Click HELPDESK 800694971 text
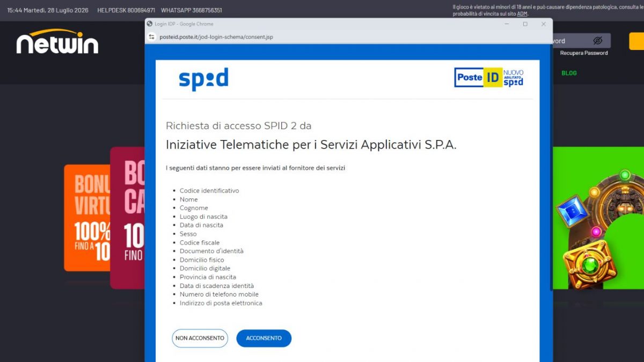Image resolution: width=644 pixels, height=362 pixels. (x=126, y=10)
